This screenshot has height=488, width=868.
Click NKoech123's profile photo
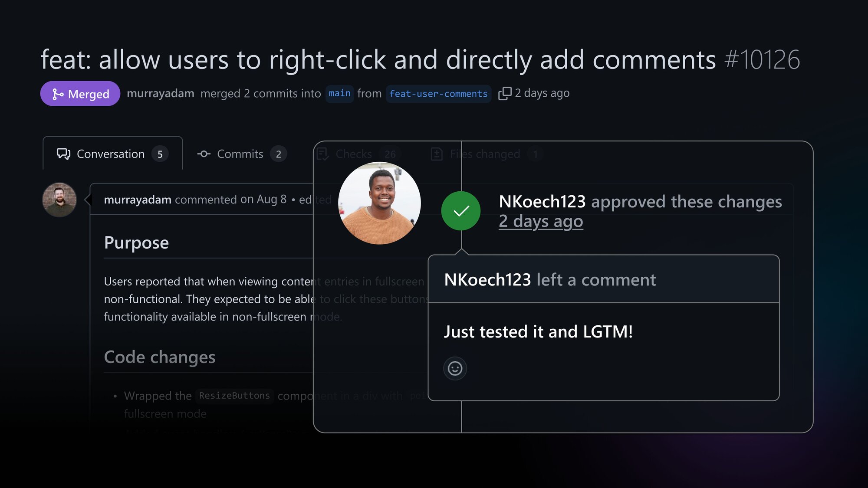coord(379,203)
